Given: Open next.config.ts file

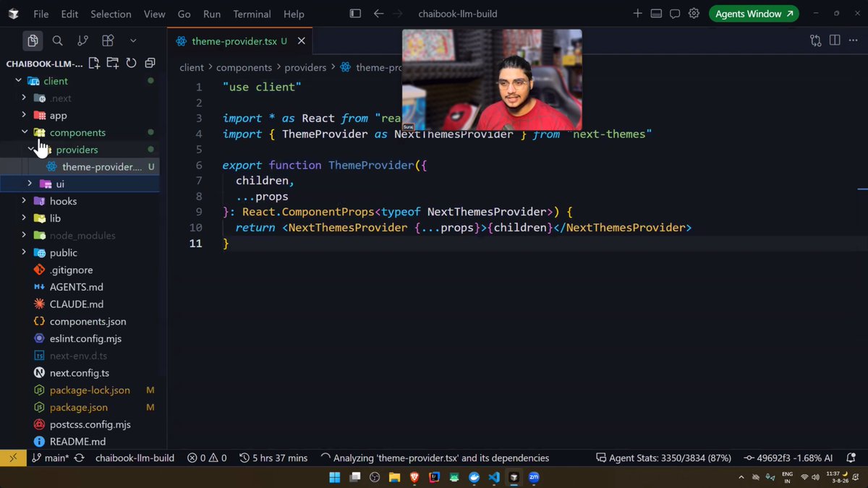Looking at the screenshot, I should coord(80,373).
